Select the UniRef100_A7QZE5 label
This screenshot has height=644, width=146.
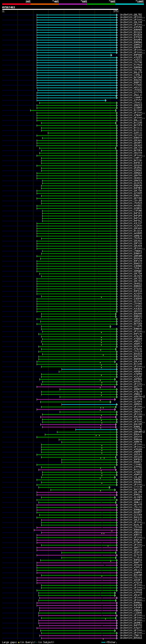pyautogui.click(x=131, y=58)
